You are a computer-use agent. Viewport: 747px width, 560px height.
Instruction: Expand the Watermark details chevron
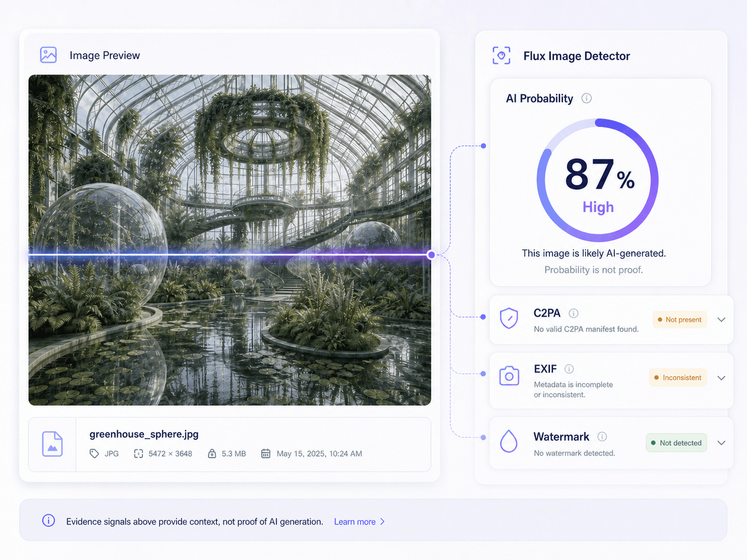click(721, 443)
